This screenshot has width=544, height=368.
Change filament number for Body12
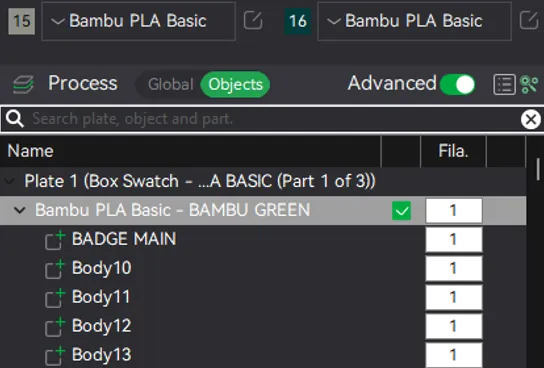(x=454, y=326)
